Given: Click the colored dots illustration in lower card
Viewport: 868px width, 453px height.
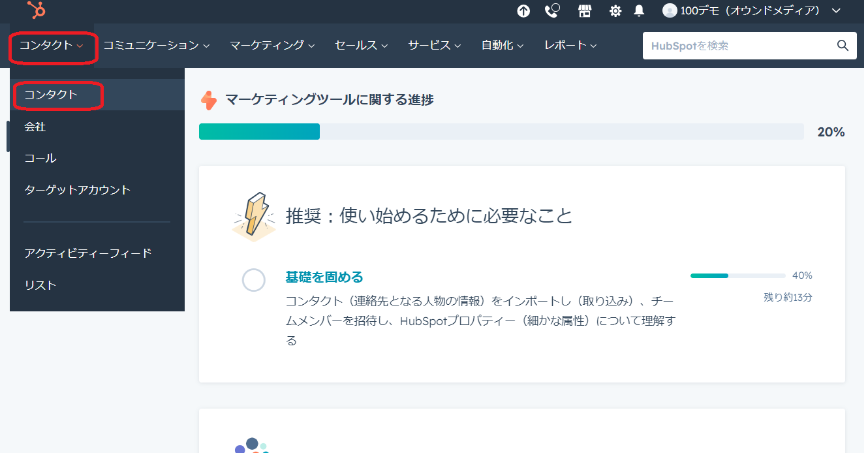Looking at the screenshot, I should 253,445.
